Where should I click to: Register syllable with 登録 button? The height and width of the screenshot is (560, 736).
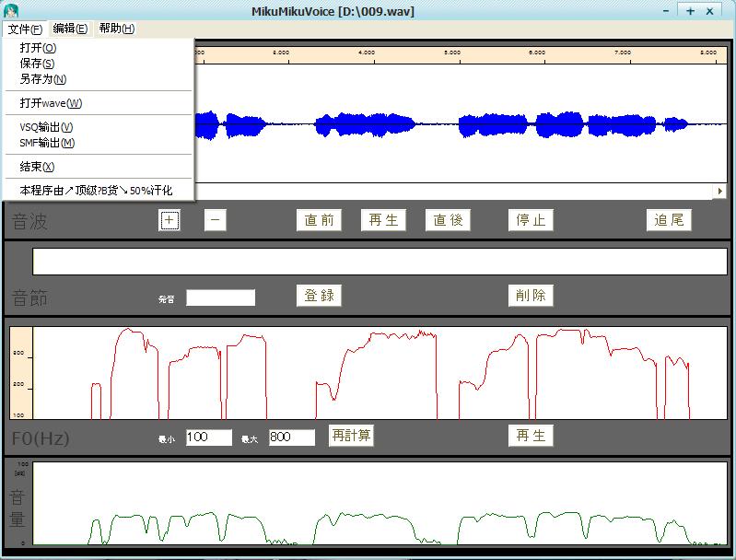tap(320, 296)
